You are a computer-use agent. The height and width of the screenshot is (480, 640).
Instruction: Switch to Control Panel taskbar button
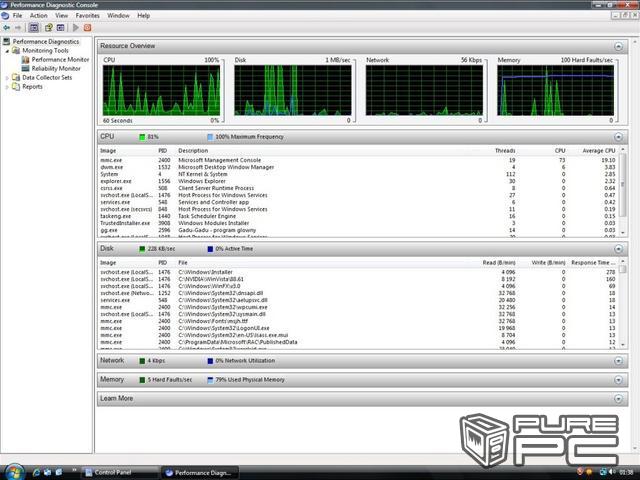[120, 472]
